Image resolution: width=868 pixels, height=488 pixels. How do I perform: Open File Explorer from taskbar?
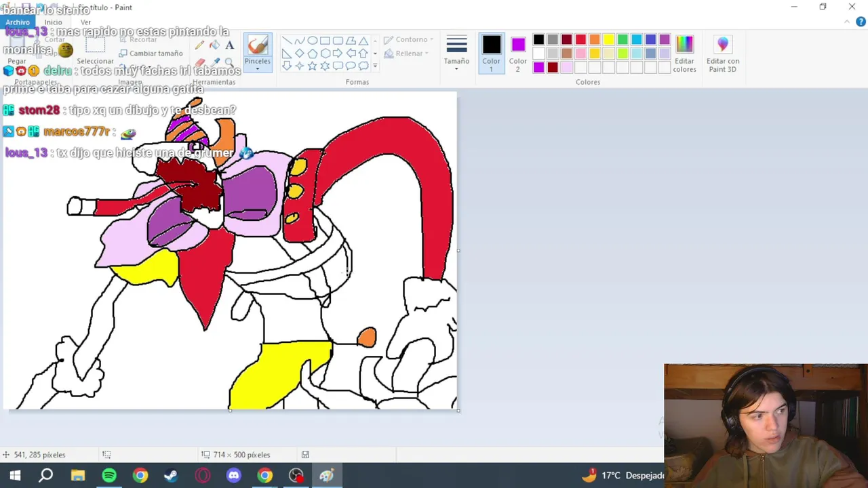tap(78, 476)
